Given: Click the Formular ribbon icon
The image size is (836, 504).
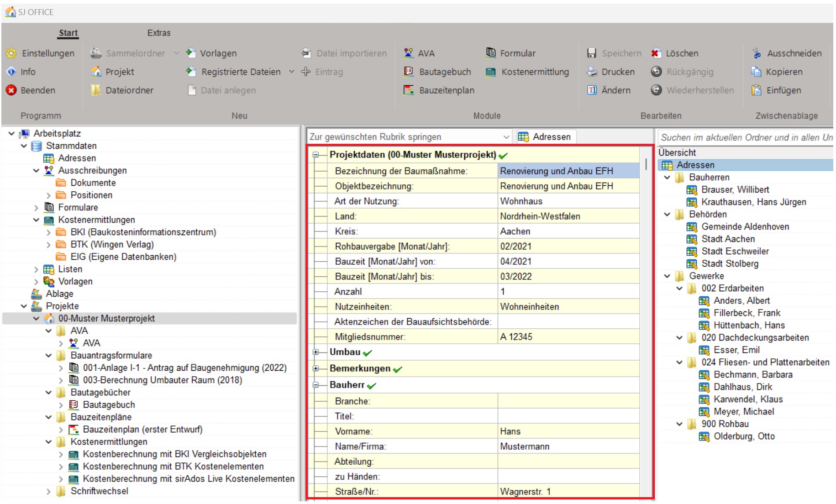Looking at the screenshot, I should coord(490,53).
